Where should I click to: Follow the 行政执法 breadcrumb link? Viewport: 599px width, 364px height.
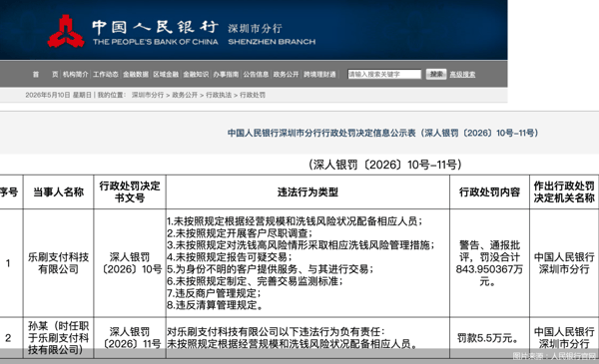pyautogui.click(x=219, y=95)
